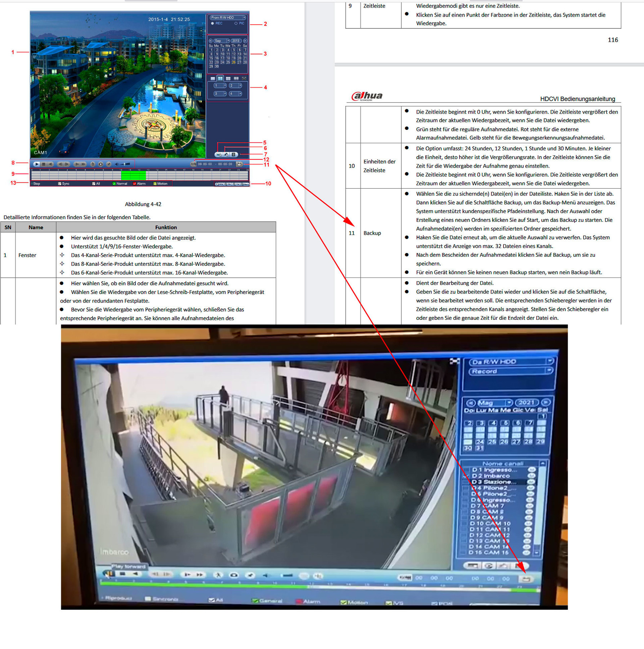
Task: Select four-window layout in the manual figure
Action: pyautogui.click(x=220, y=78)
